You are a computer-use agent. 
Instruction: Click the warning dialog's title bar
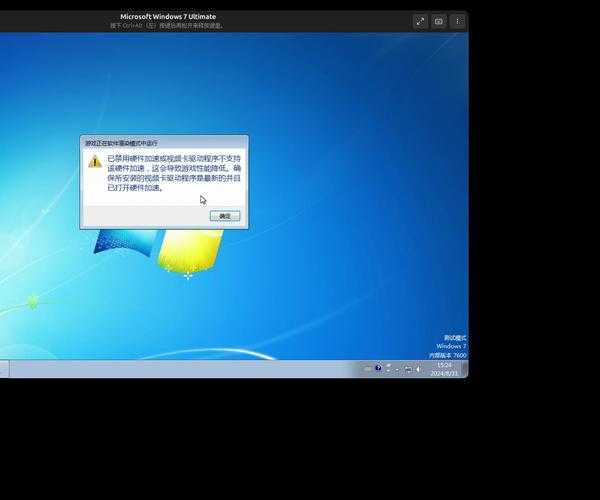click(x=160, y=143)
